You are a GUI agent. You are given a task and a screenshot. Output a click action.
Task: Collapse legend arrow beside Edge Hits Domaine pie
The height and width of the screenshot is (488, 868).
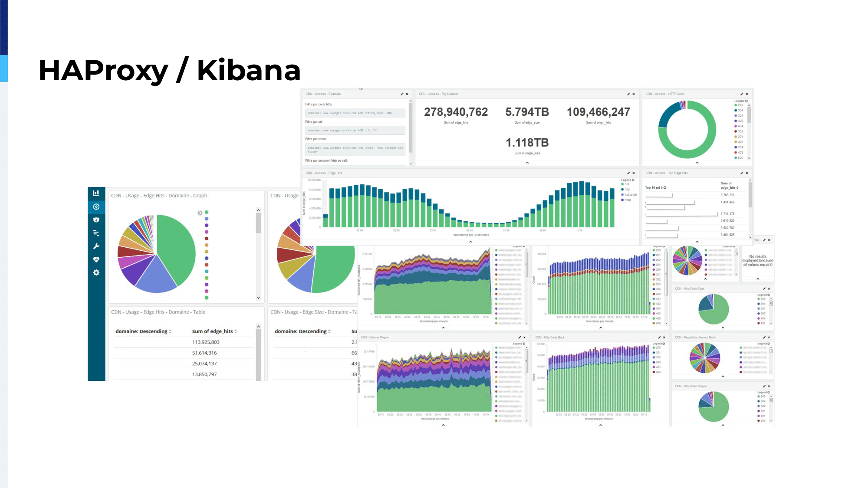coord(200,213)
